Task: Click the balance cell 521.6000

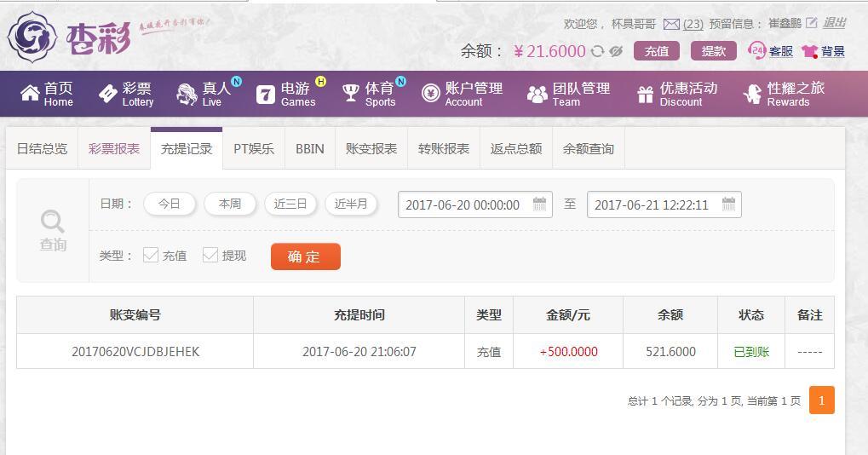Action: [671, 352]
